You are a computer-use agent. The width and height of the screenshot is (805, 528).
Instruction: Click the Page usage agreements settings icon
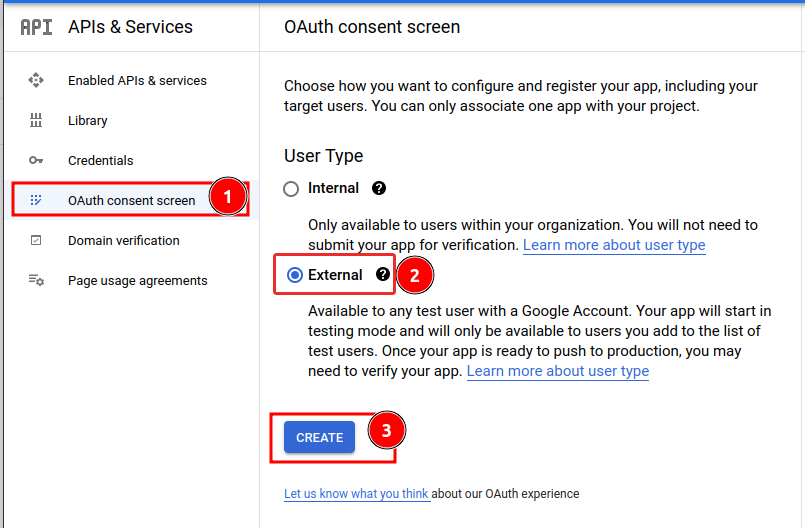36,280
